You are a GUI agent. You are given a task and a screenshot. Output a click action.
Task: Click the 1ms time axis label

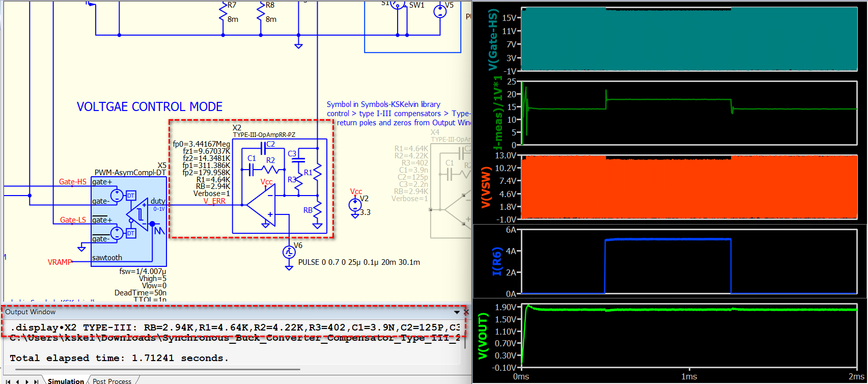pos(689,377)
